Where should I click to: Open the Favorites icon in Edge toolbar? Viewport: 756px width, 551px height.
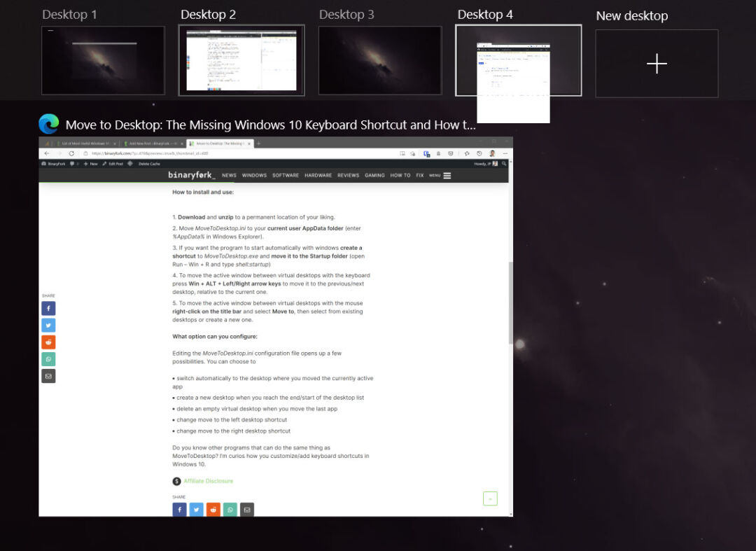tap(466, 153)
